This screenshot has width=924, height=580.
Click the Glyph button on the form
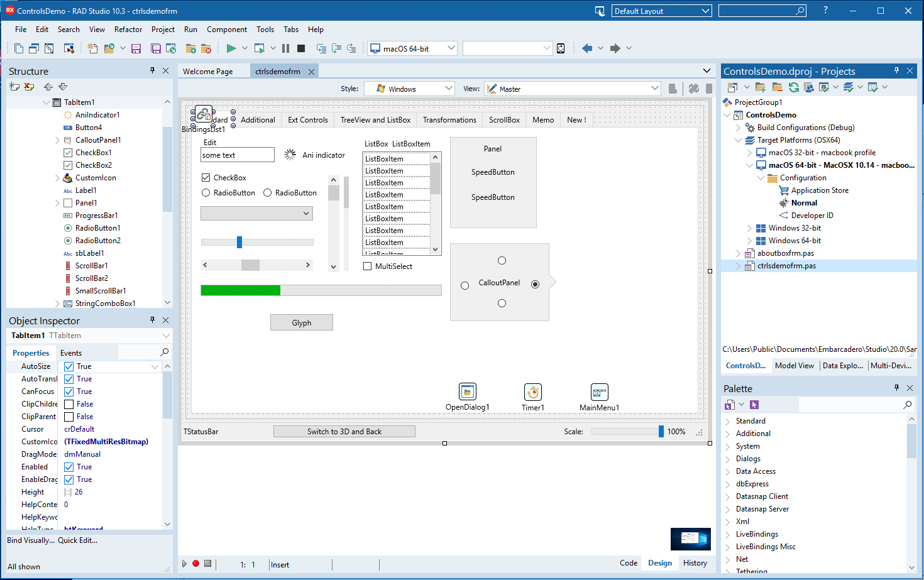pyautogui.click(x=302, y=323)
